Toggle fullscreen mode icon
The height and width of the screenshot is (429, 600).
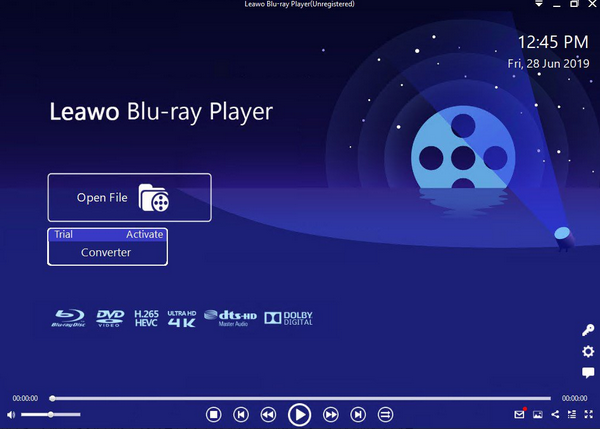pos(589,414)
